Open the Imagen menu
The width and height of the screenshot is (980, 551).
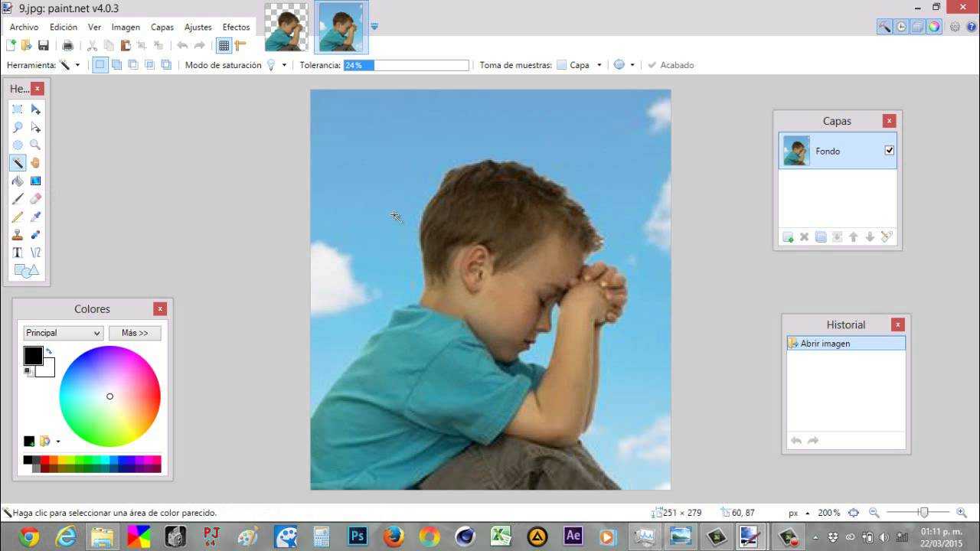tap(126, 27)
